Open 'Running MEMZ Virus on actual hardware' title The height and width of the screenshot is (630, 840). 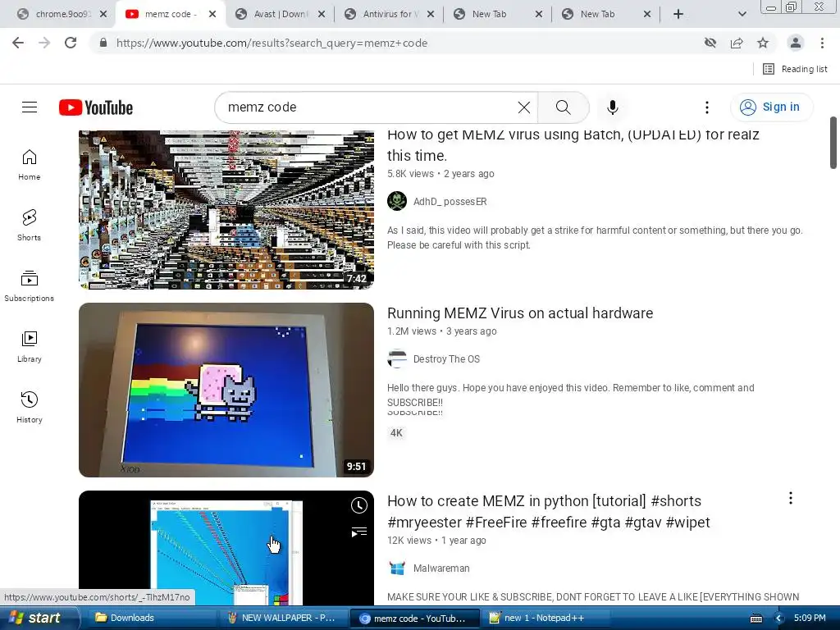coord(520,313)
